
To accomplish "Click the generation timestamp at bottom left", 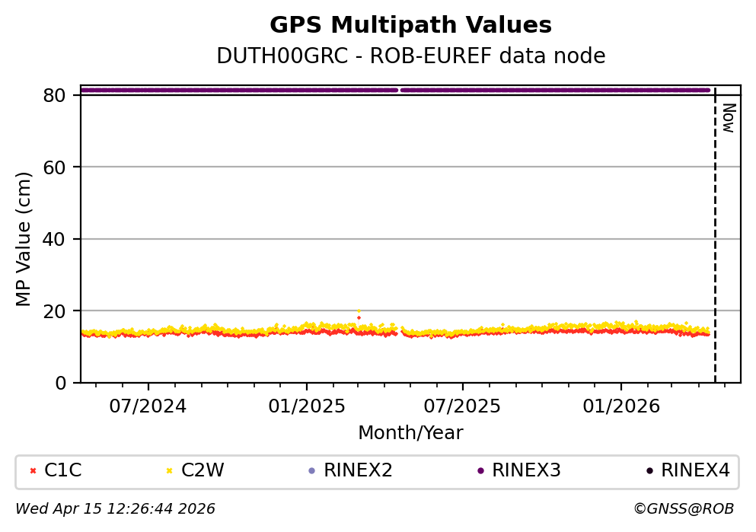I will pos(115,508).
